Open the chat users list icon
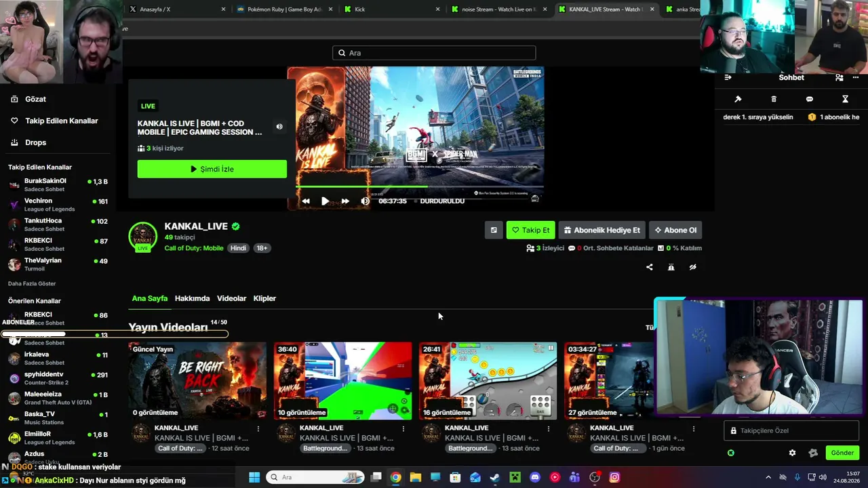Image resolution: width=868 pixels, height=488 pixels. click(x=840, y=77)
